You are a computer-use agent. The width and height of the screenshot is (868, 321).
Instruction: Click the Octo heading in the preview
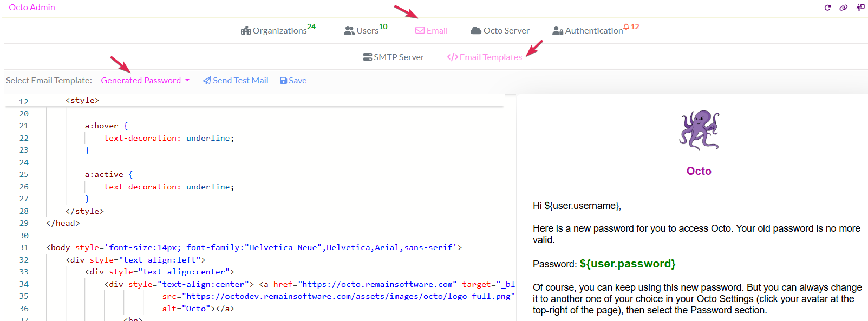(699, 171)
